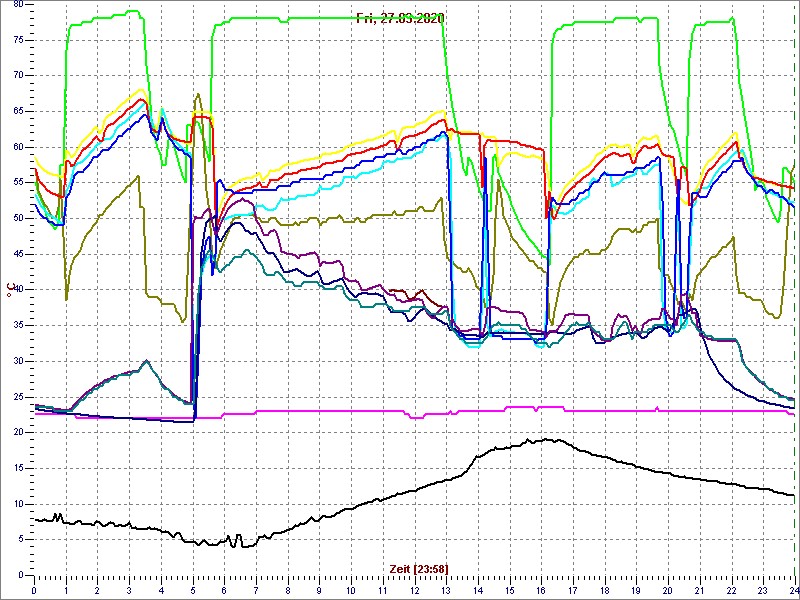Click the 80 value on temperature axis
Screen dimensions: 800x600
click(17, 4)
